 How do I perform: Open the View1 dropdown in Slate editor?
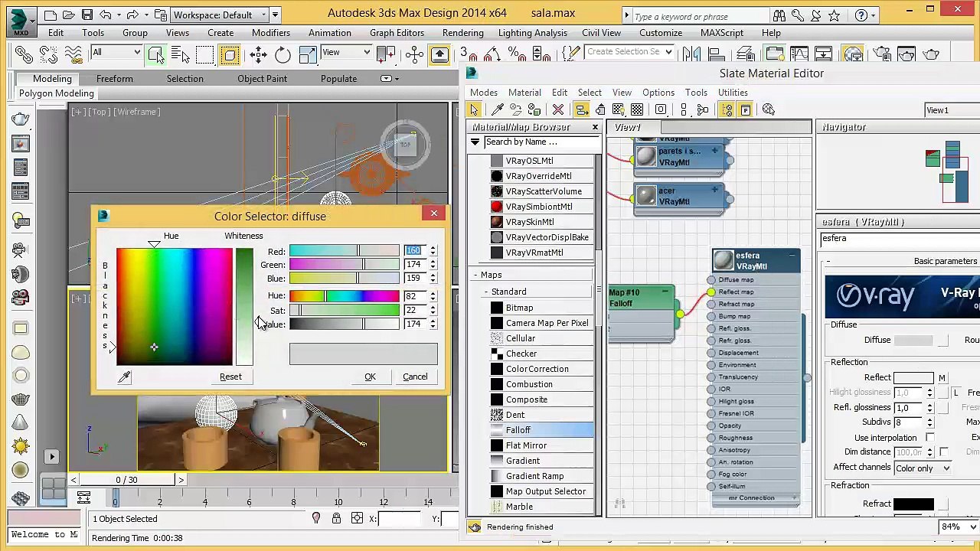coord(952,110)
